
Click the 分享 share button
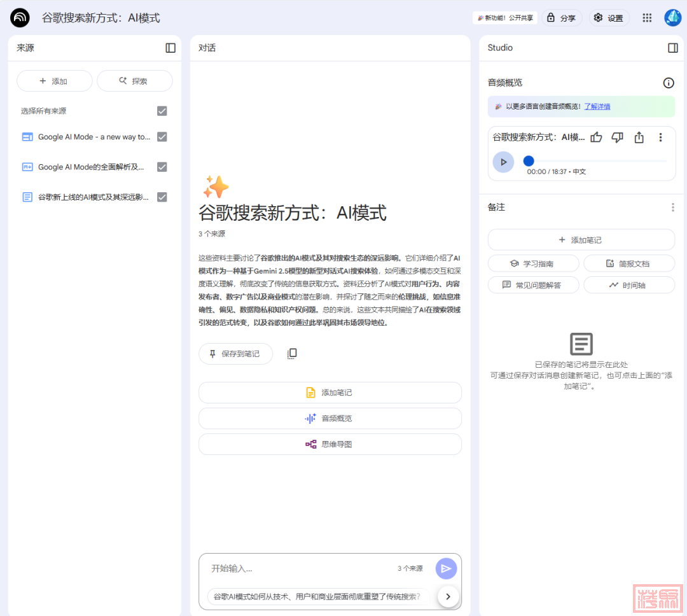[x=562, y=18]
